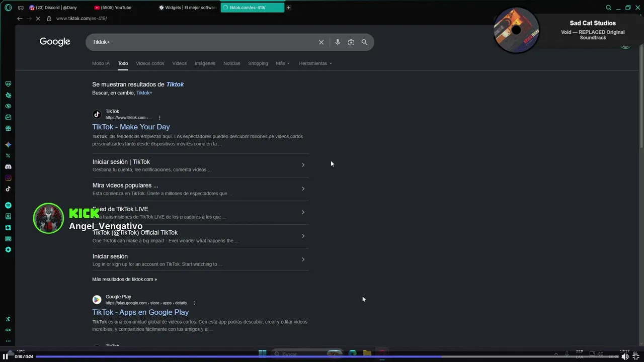Open sidebar settings gear

(x=8, y=250)
